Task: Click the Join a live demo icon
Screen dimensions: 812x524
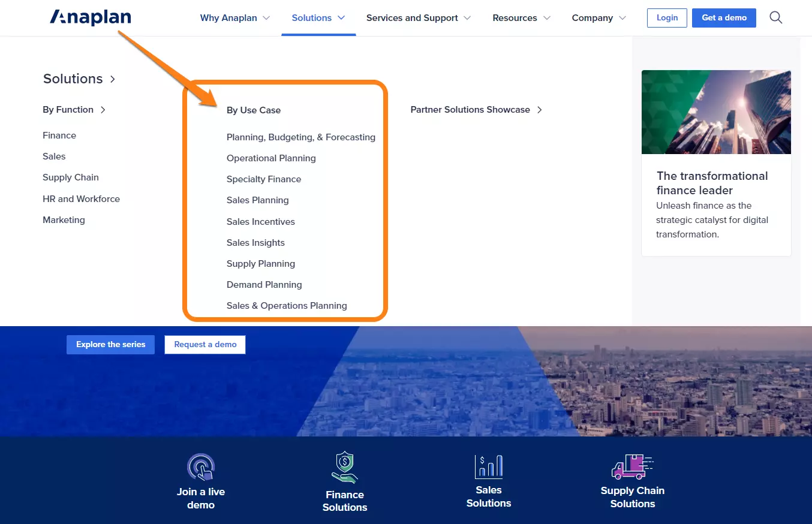Action: pyautogui.click(x=201, y=467)
